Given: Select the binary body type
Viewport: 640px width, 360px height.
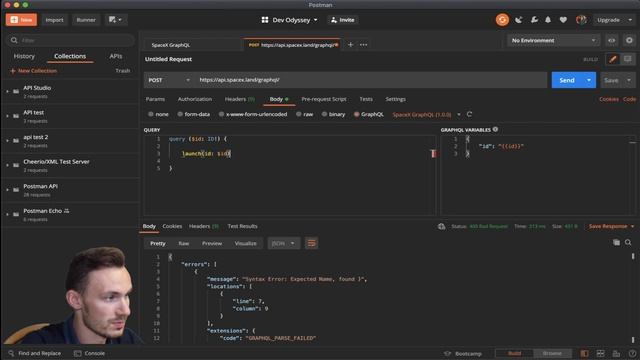Looking at the screenshot, I should pos(333,114).
